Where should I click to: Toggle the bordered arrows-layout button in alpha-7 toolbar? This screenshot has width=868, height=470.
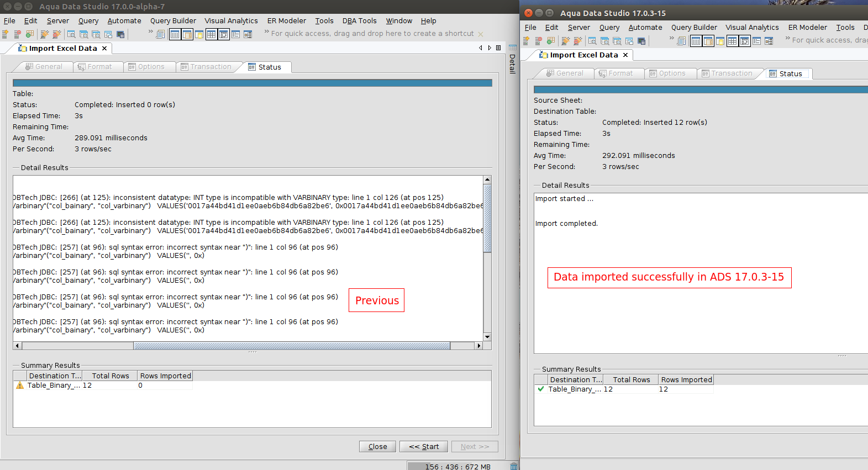point(223,34)
